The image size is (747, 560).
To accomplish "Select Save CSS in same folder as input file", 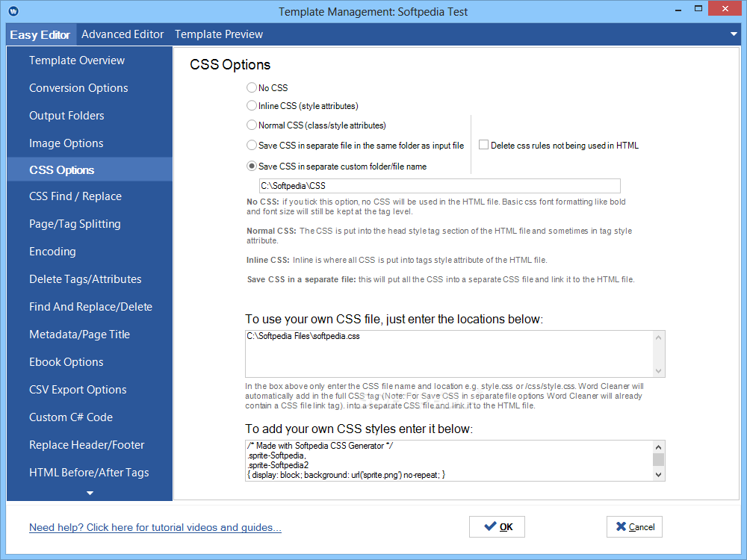I will pyautogui.click(x=252, y=146).
